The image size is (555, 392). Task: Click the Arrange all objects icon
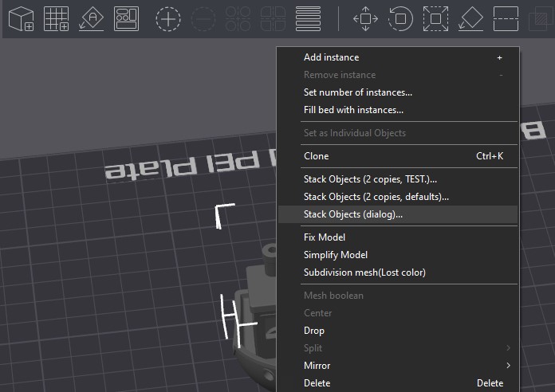126,19
